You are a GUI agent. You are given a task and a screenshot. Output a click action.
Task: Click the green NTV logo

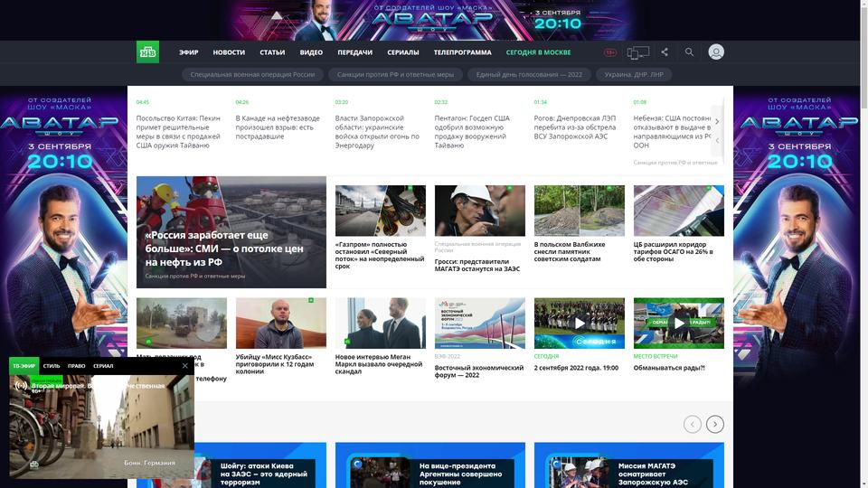click(147, 52)
